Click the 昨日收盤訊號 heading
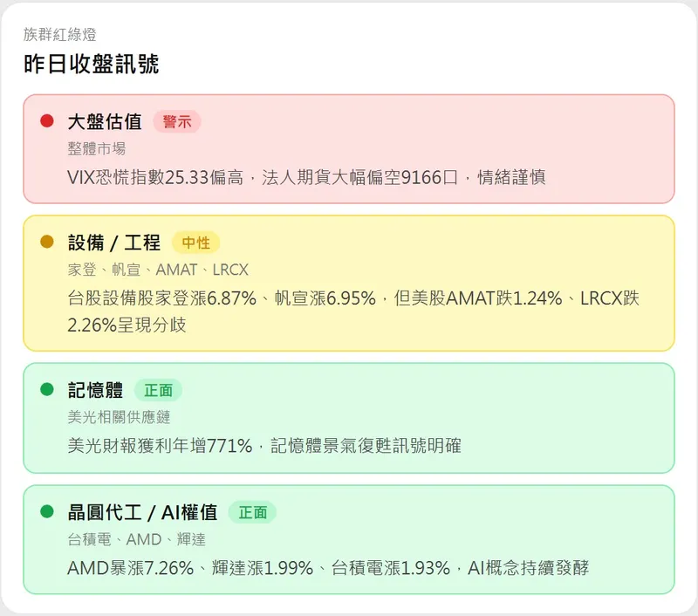Viewport: 698px width, 616px height. point(92,64)
